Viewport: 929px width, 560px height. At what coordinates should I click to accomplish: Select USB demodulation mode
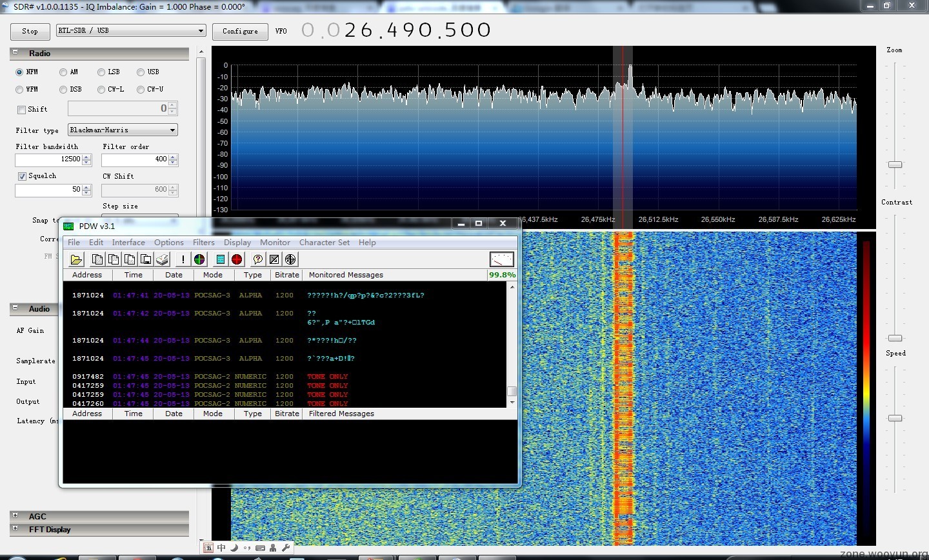[x=141, y=72]
